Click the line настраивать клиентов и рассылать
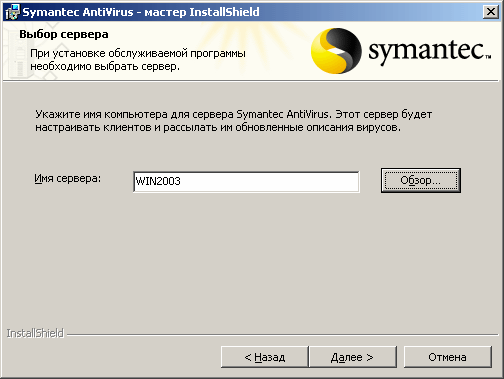Screen dimensions: 504x379 [x=218, y=127]
